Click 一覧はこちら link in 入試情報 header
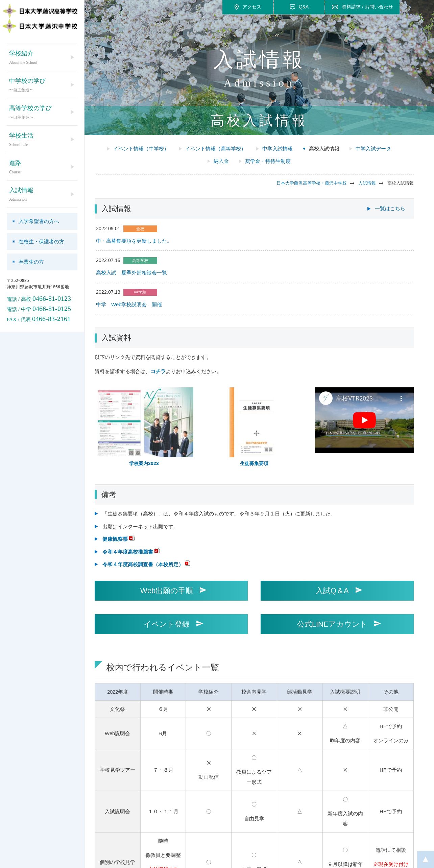The width and height of the screenshot is (434, 868). (x=389, y=209)
